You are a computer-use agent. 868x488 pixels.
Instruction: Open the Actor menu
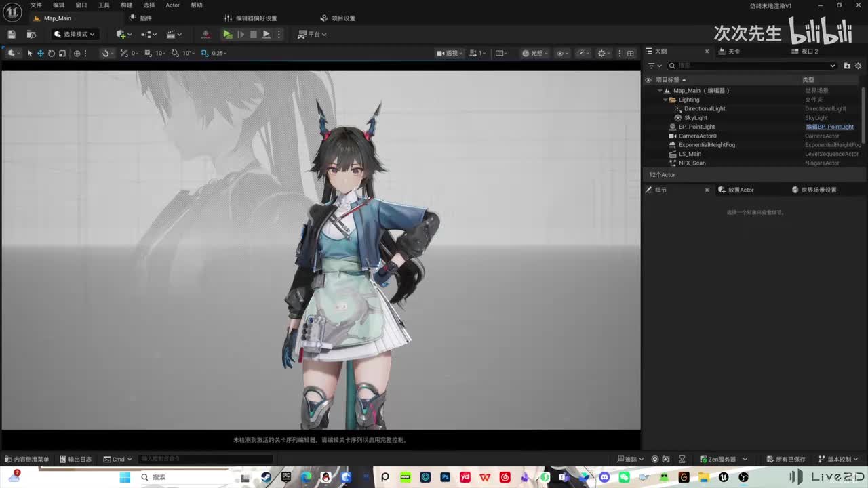click(x=173, y=5)
